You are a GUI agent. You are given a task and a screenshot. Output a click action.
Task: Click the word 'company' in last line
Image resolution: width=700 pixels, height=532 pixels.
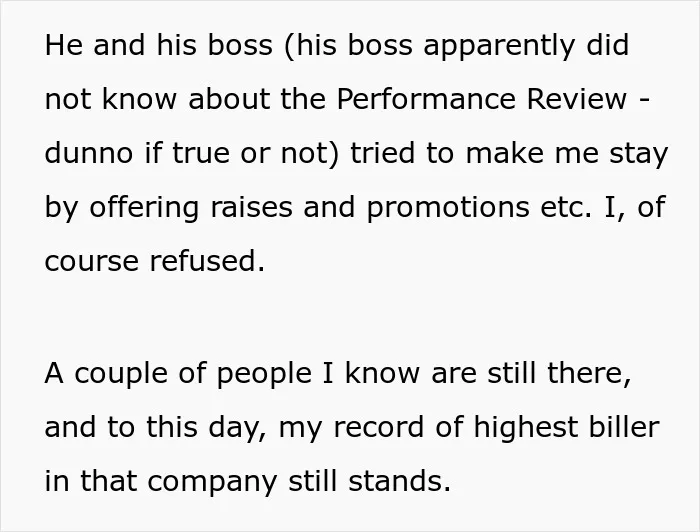click(x=212, y=482)
